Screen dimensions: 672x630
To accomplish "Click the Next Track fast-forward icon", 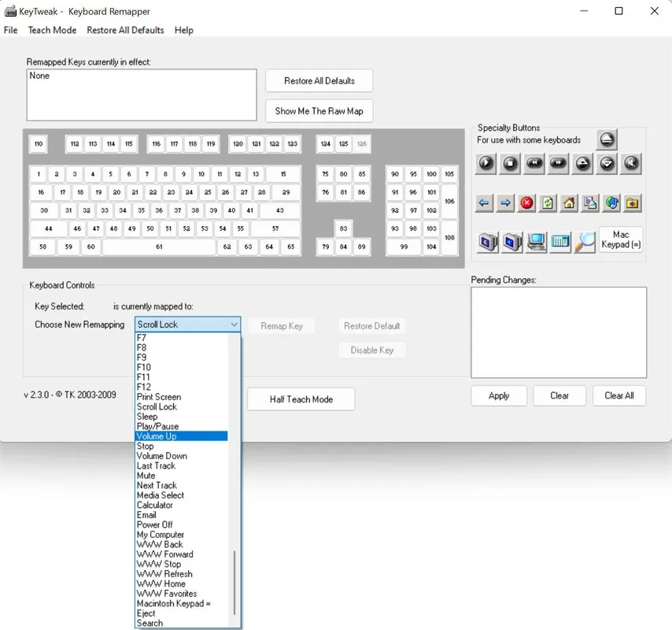I will pos(558,163).
